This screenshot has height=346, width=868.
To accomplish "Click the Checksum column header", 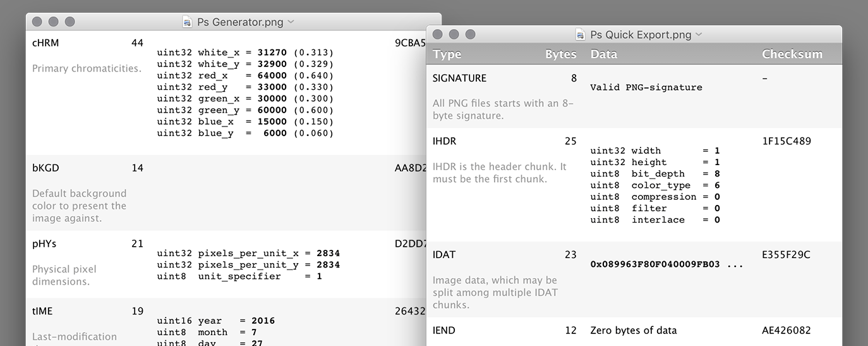I will coord(792,54).
